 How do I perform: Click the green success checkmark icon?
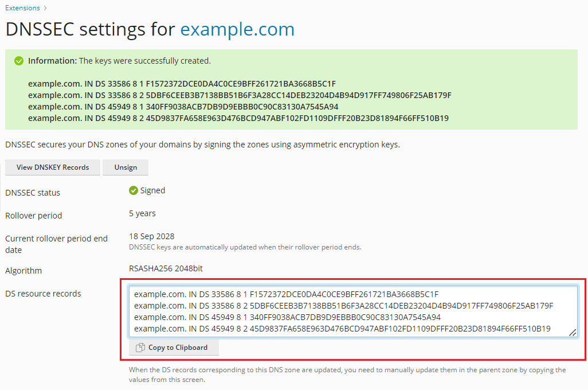[x=18, y=60]
